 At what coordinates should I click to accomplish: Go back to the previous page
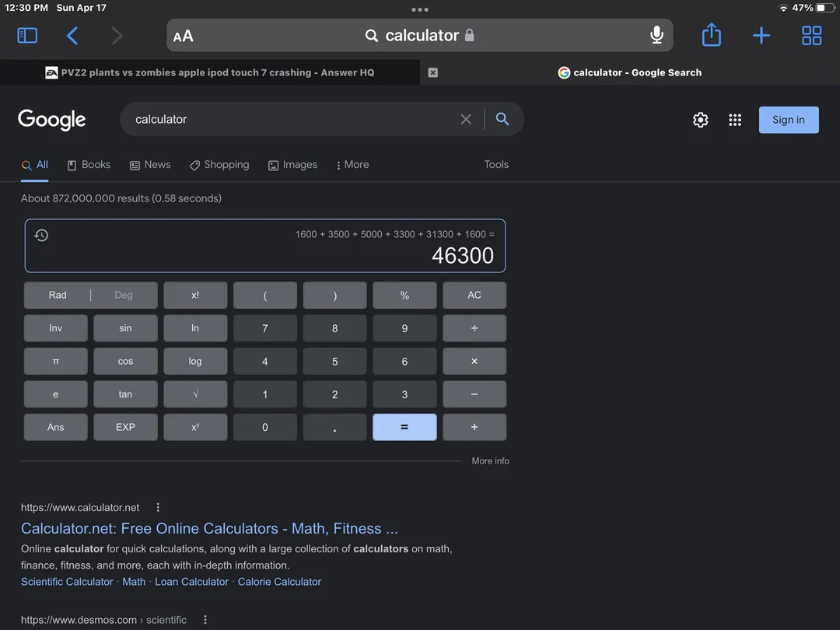[x=72, y=36]
